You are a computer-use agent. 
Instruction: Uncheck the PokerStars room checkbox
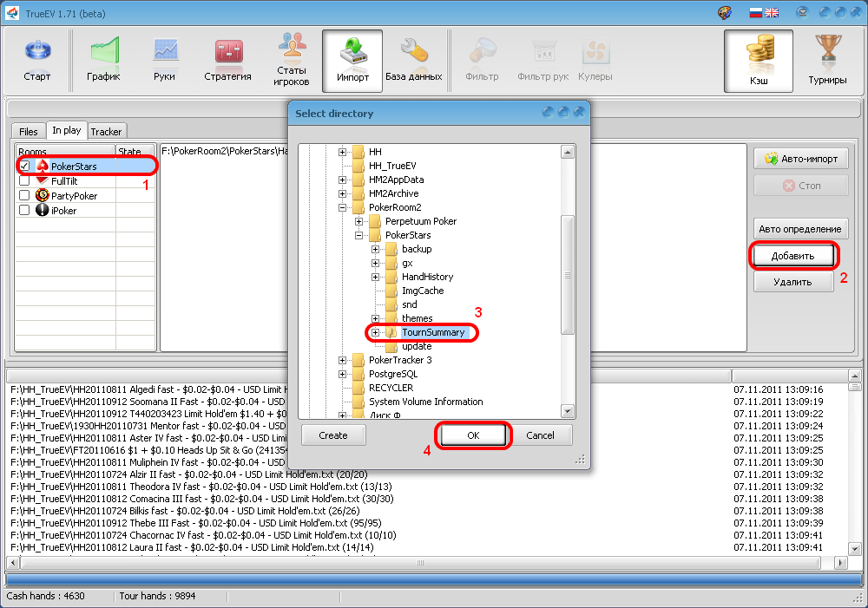[24, 166]
